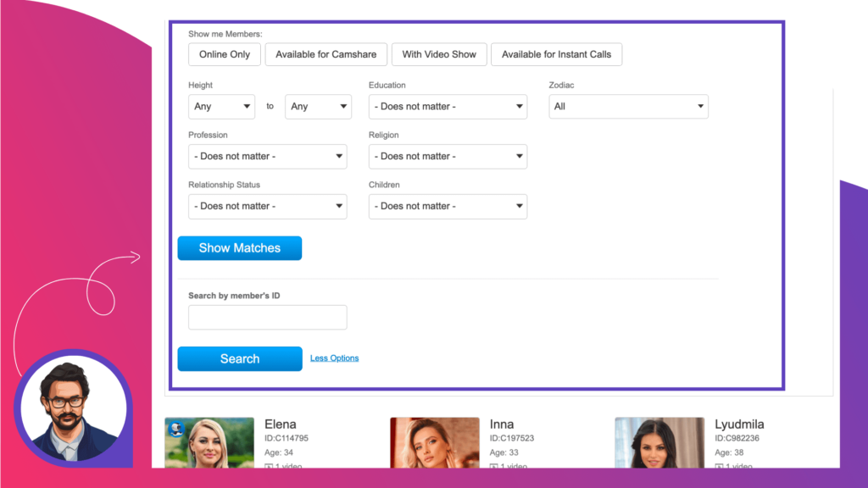
Task: Click ID:C114795 text
Action: tap(287, 438)
